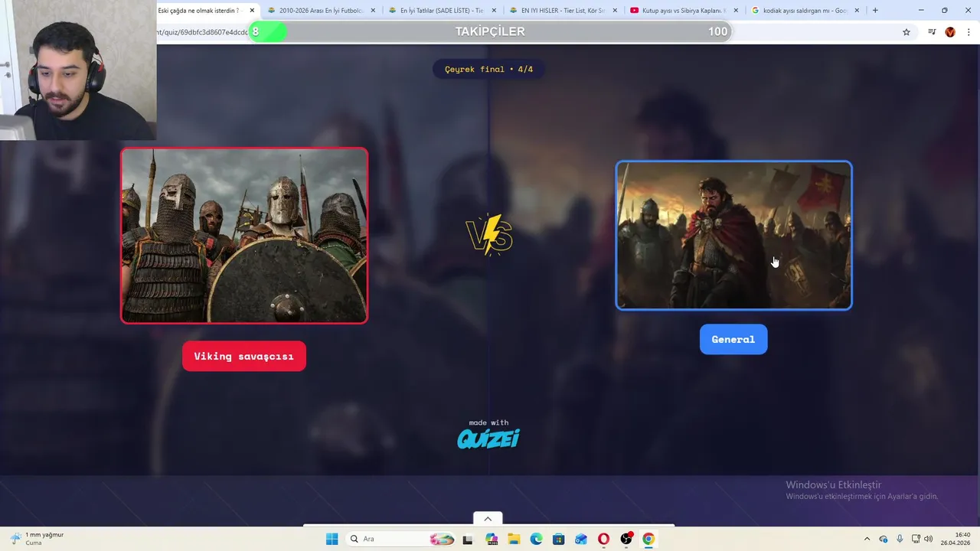The image size is (980, 551).
Task: Open the volume speaker tray icon
Action: (929, 539)
